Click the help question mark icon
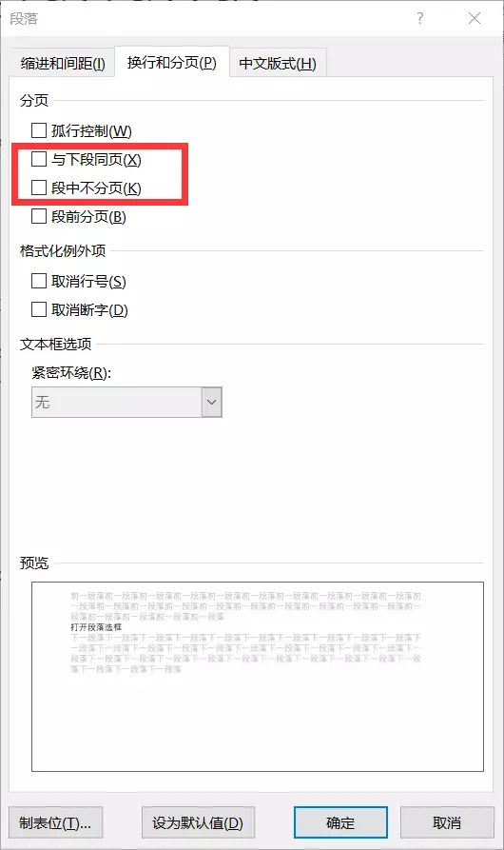The width and height of the screenshot is (504, 850). coord(420,18)
